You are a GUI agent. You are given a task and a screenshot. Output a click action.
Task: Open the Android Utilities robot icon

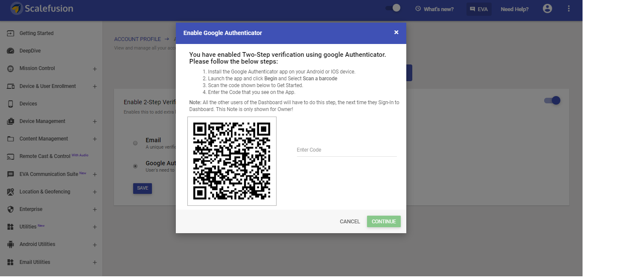tap(11, 244)
